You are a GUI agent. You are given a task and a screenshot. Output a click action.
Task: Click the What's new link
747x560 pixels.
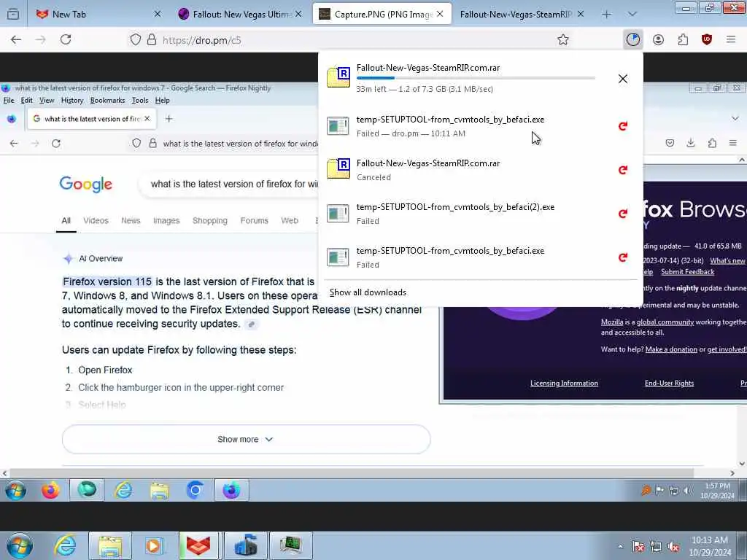click(x=727, y=260)
